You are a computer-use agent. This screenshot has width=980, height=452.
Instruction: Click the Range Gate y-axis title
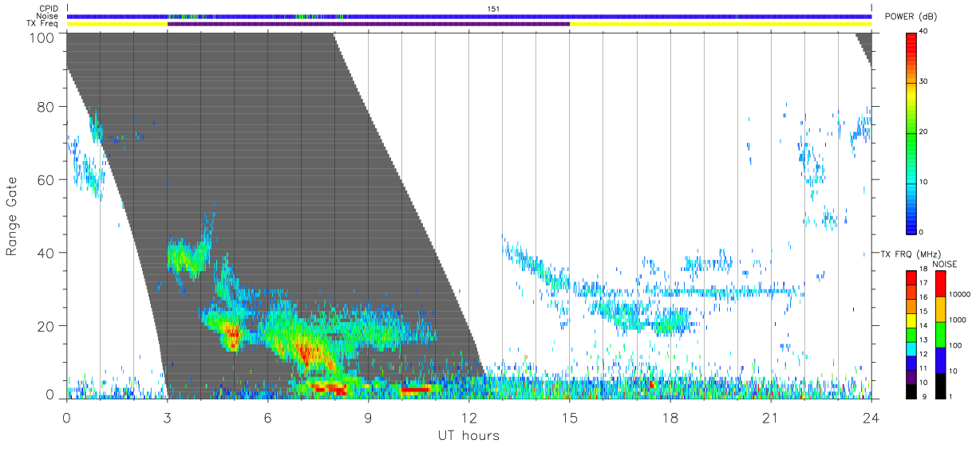coord(13,216)
